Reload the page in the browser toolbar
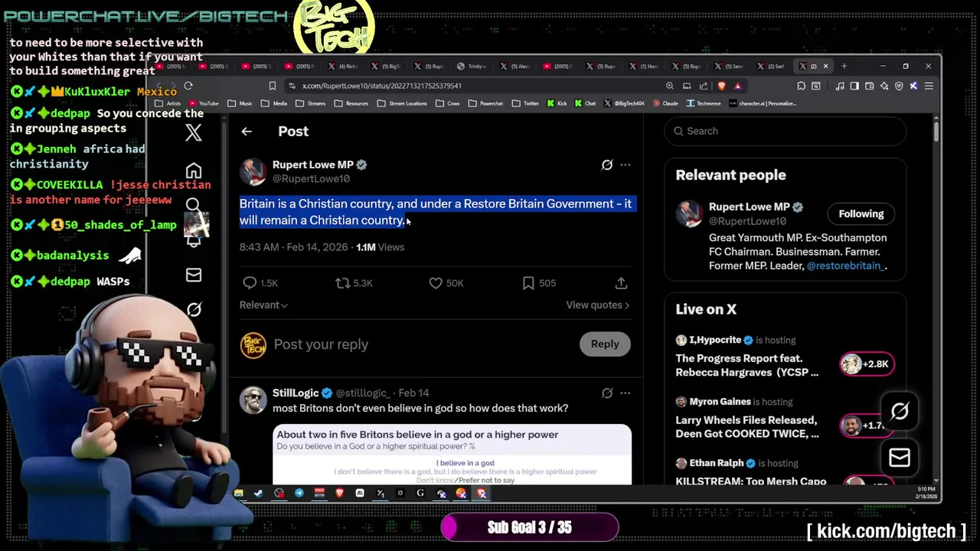The height and width of the screenshot is (551, 980). click(x=188, y=86)
